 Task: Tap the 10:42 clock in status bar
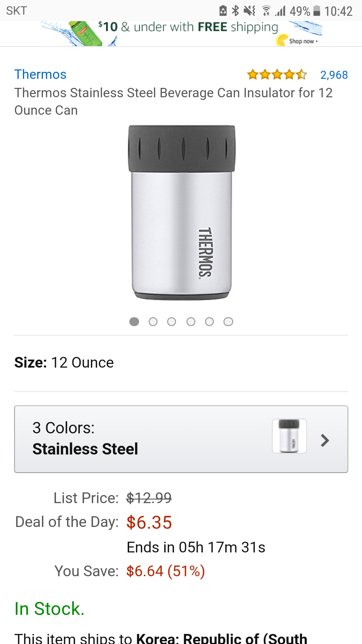pos(338,11)
